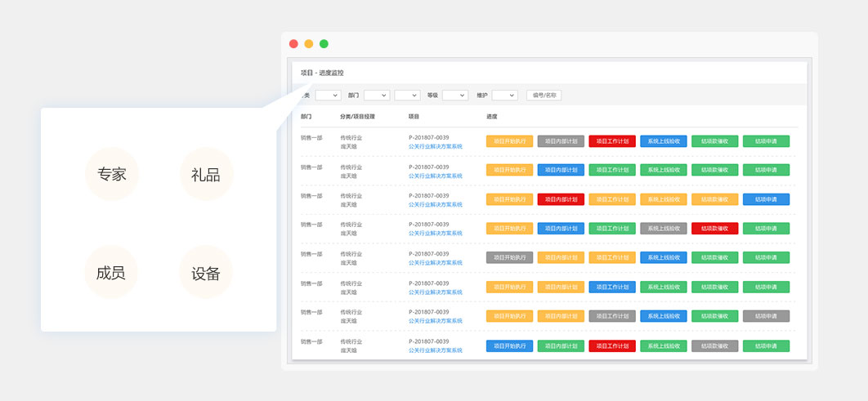This screenshot has width=868, height=401.
Task: Click the 成员 circle icon
Action: tap(111, 273)
